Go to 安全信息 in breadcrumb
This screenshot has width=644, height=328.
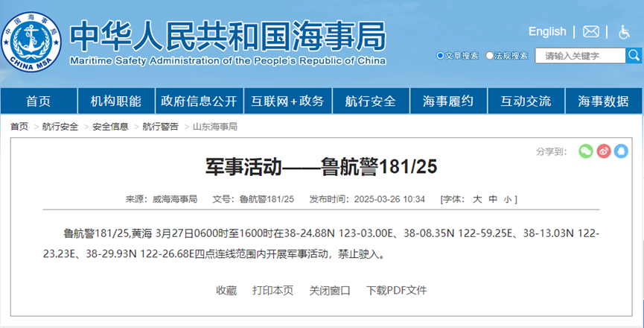[x=110, y=127]
